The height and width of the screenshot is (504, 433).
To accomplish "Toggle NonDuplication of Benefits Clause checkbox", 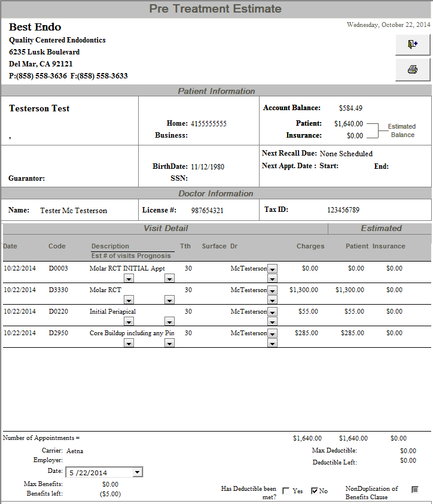I will coord(414,490).
